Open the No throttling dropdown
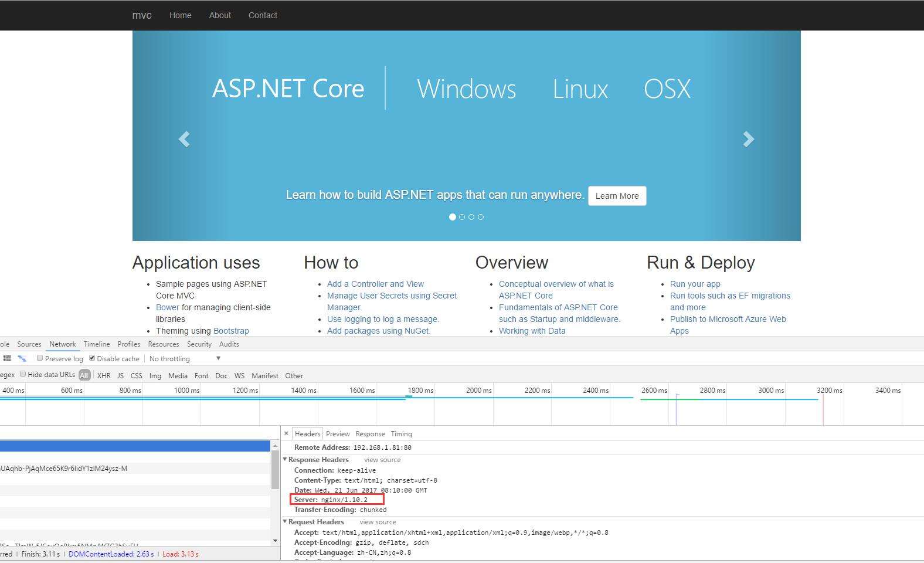The width and height of the screenshot is (924, 563). tap(185, 358)
